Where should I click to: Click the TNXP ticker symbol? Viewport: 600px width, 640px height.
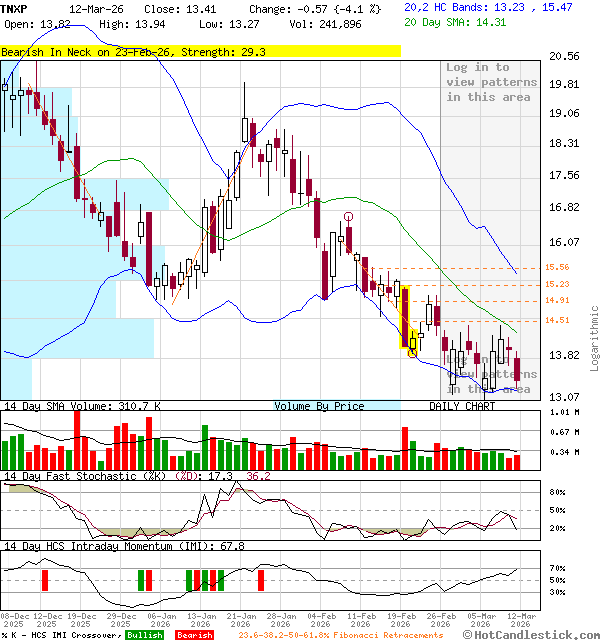[15, 6]
